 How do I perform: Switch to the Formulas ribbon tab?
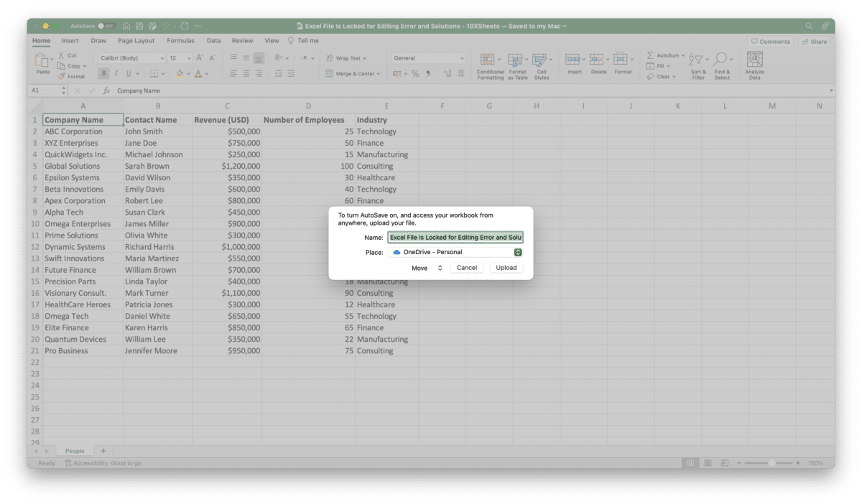180,41
